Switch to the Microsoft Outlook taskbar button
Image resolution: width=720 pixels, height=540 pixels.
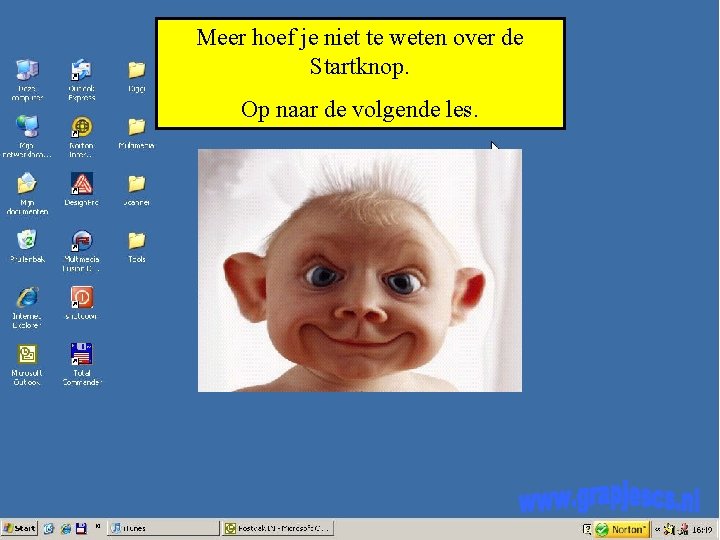tap(277, 529)
